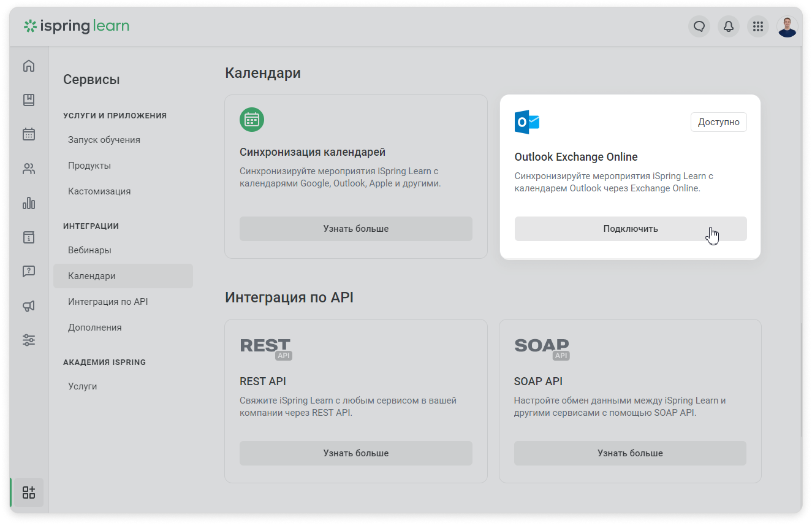Open the course catalog book icon
The height and width of the screenshot is (525, 812).
(x=29, y=100)
